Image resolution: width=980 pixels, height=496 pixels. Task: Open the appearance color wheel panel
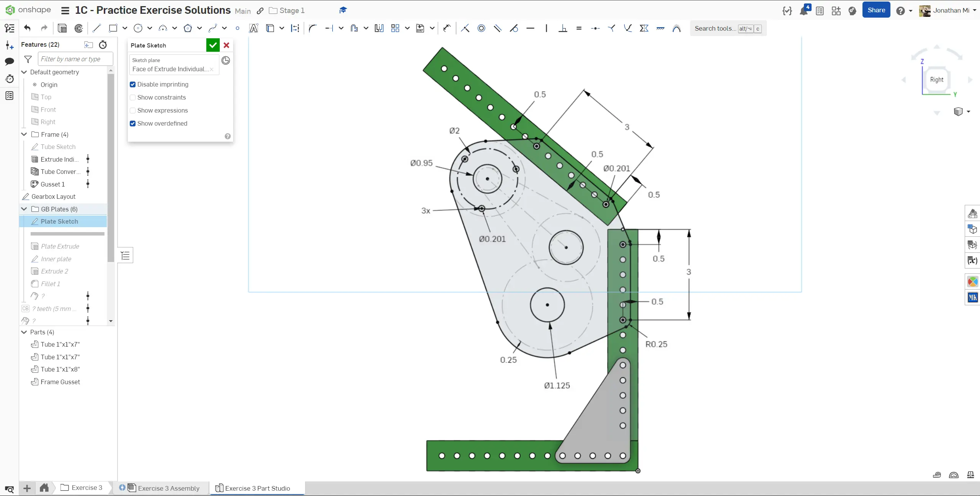972,282
